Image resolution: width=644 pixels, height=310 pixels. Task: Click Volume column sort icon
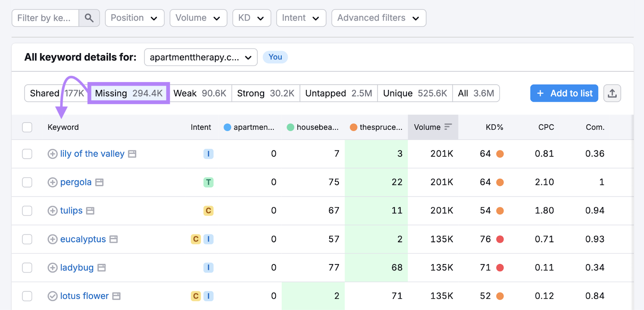click(x=448, y=127)
